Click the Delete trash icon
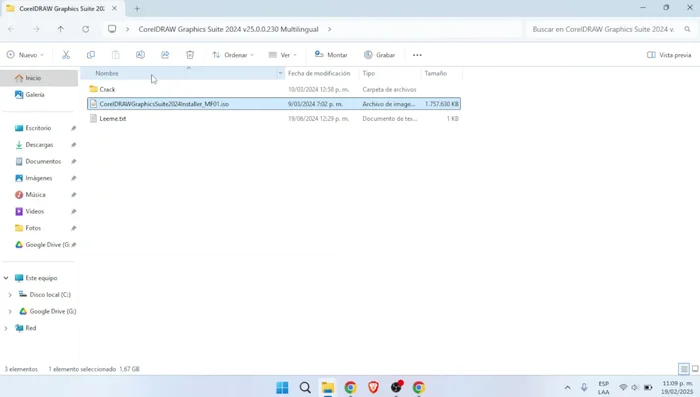 click(190, 55)
